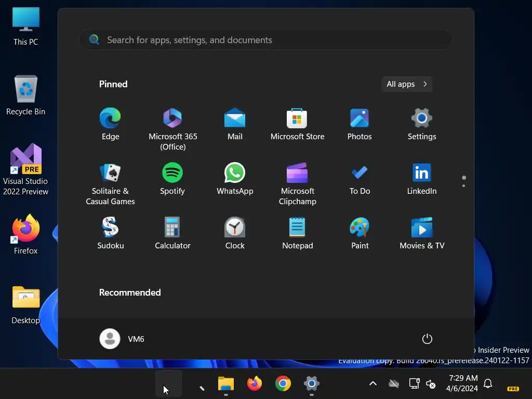Screen dimensions: 532x399
Task: Select Visual Studio 2022 Preview shortcut
Action: [26, 169]
